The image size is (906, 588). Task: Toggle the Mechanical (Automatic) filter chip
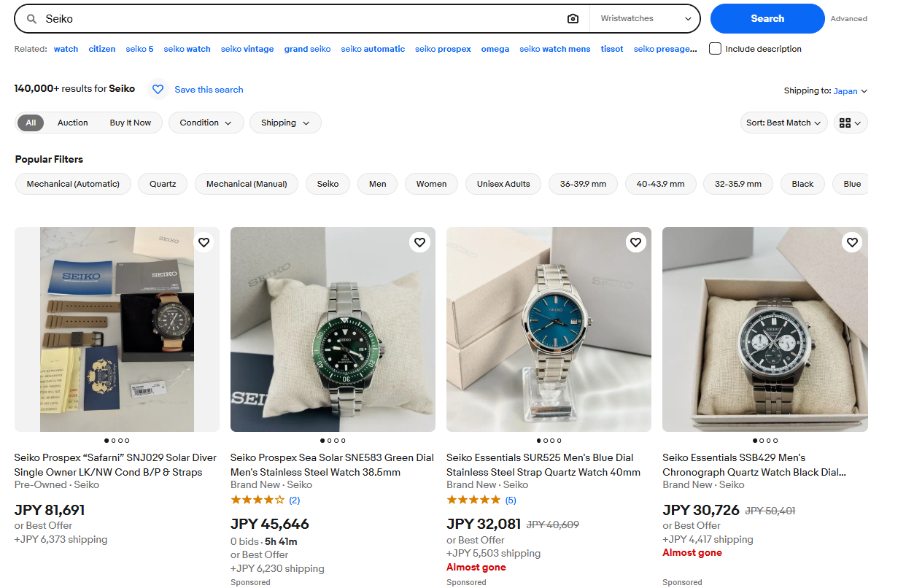point(73,184)
